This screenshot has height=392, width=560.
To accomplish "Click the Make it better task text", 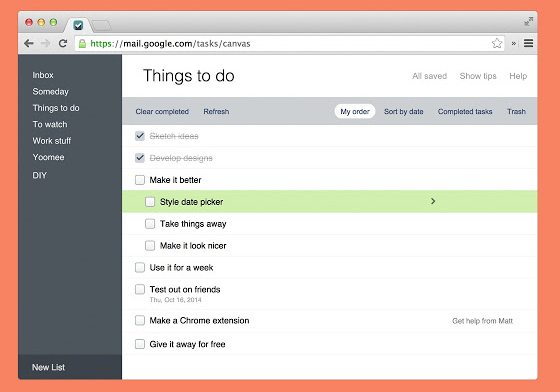I will tap(175, 180).
